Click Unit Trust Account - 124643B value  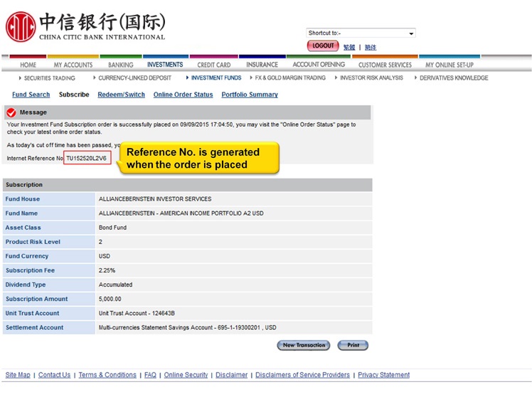pyautogui.click(x=137, y=313)
